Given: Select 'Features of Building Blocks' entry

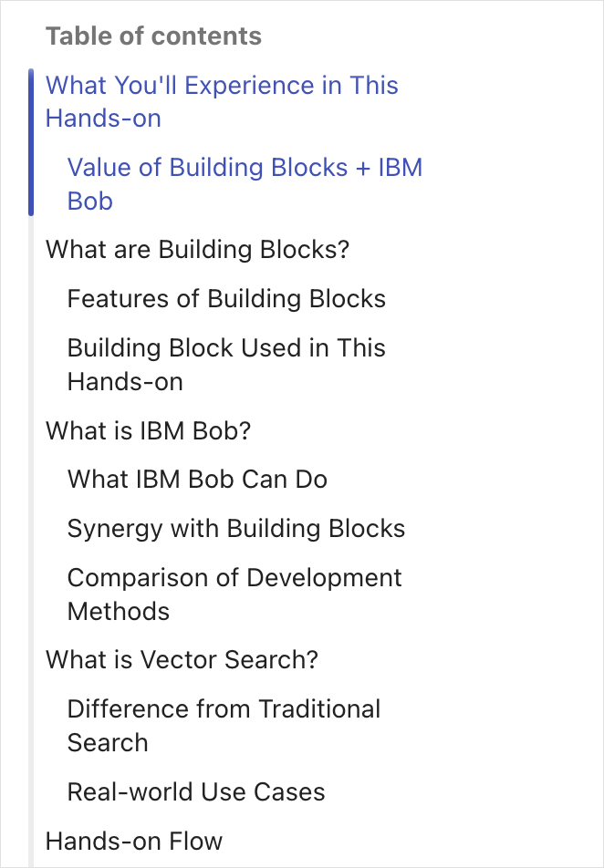Looking at the screenshot, I should 226,298.
